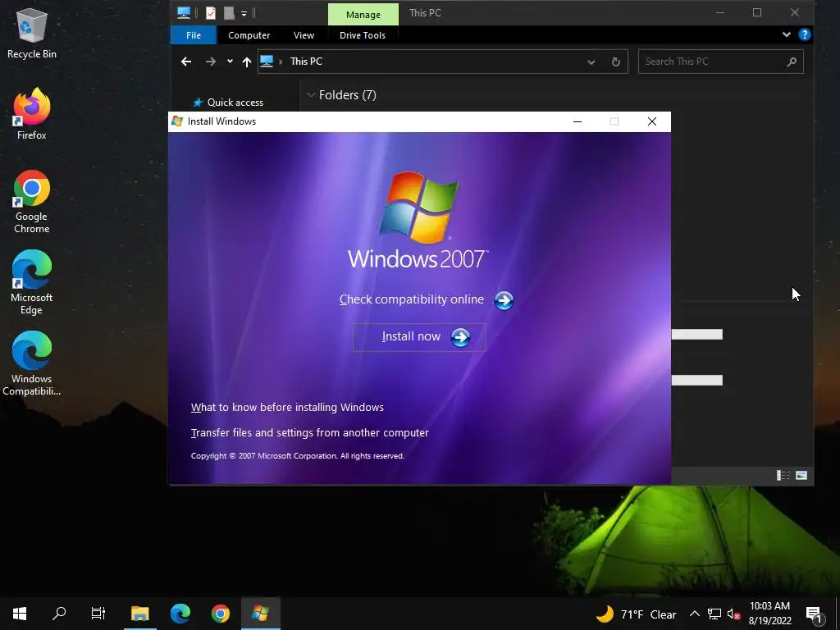Select the Manage contextual tab
The height and width of the screenshot is (630, 840).
363,15
